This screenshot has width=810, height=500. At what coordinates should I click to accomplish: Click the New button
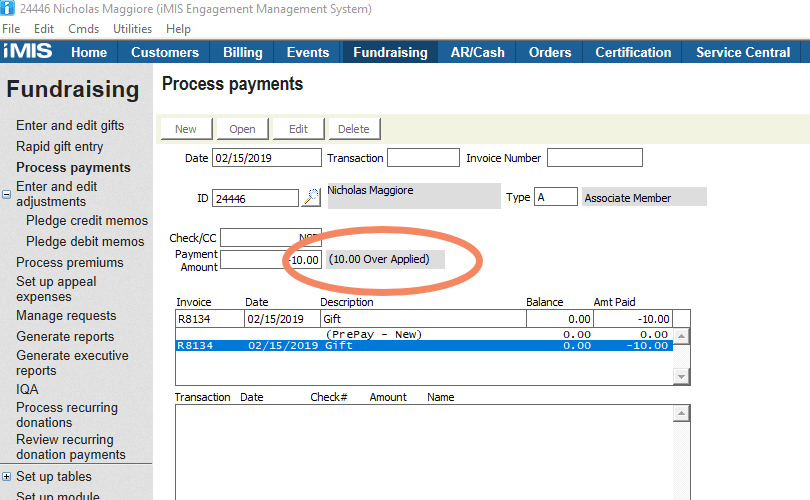pos(186,129)
